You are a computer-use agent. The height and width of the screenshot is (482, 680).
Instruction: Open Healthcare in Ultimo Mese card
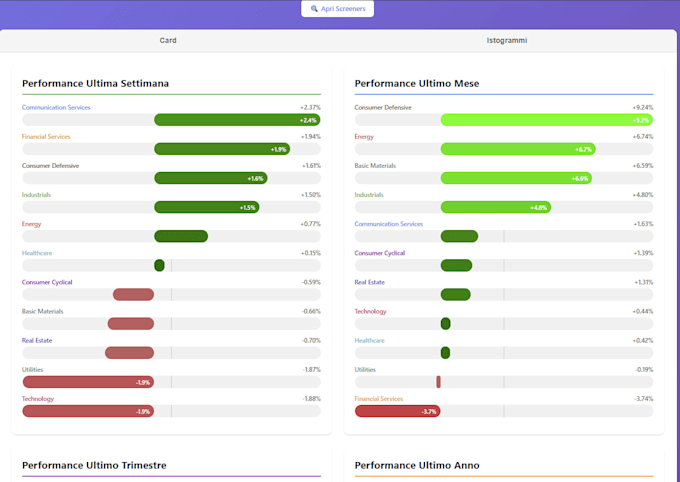point(369,340)
